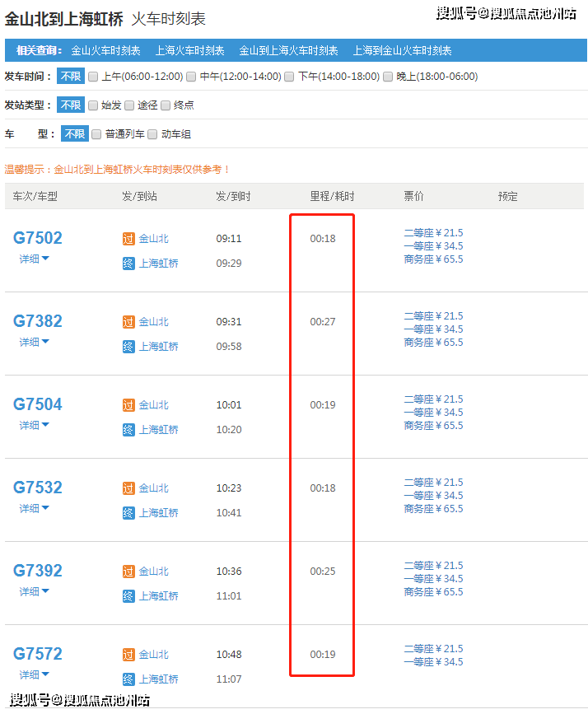Screen dimensions: 588x714
Task: Click the 车次/车型 column header
Action: point(35,196)
